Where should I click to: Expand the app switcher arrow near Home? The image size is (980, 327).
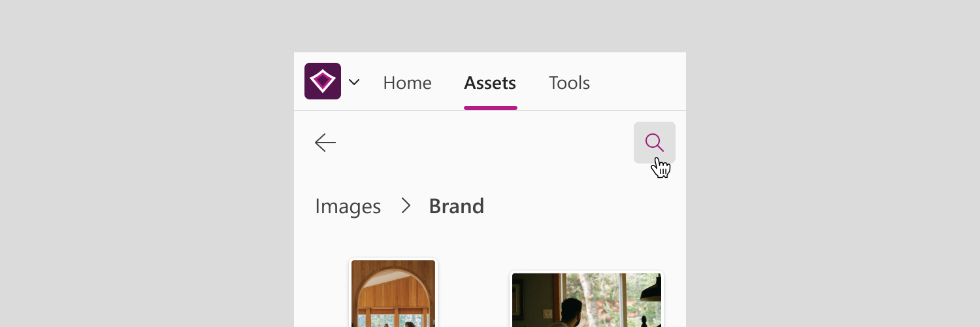pyautogui.click(x=354, y=82)
